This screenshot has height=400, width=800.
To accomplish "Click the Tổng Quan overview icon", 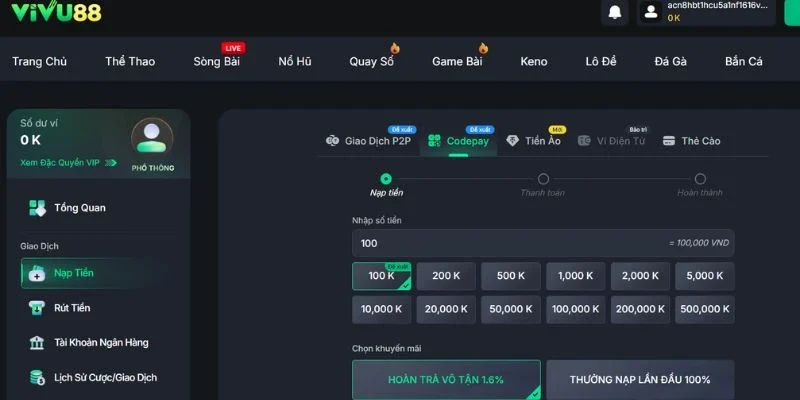I will 37,208.
